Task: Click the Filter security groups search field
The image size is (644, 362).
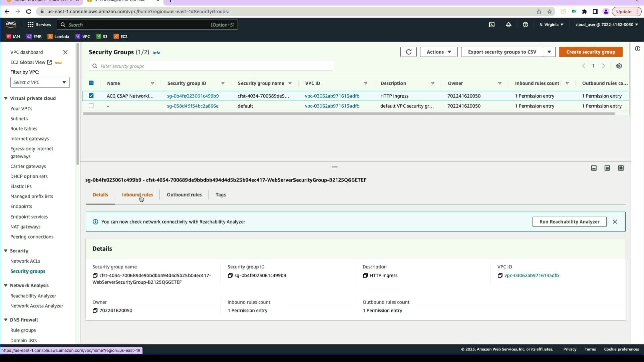Action: coord(211,66)
